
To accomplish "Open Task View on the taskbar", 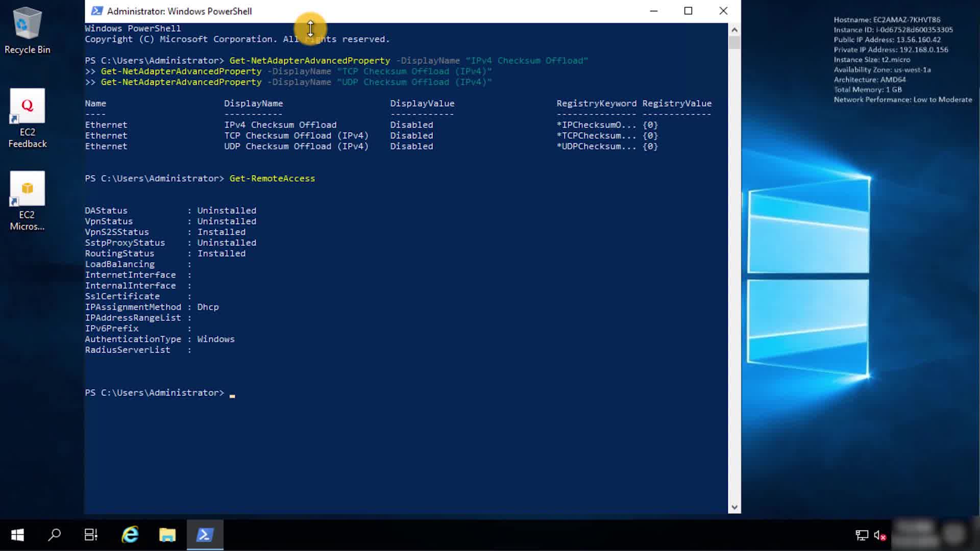I will (x=91, y=535).
